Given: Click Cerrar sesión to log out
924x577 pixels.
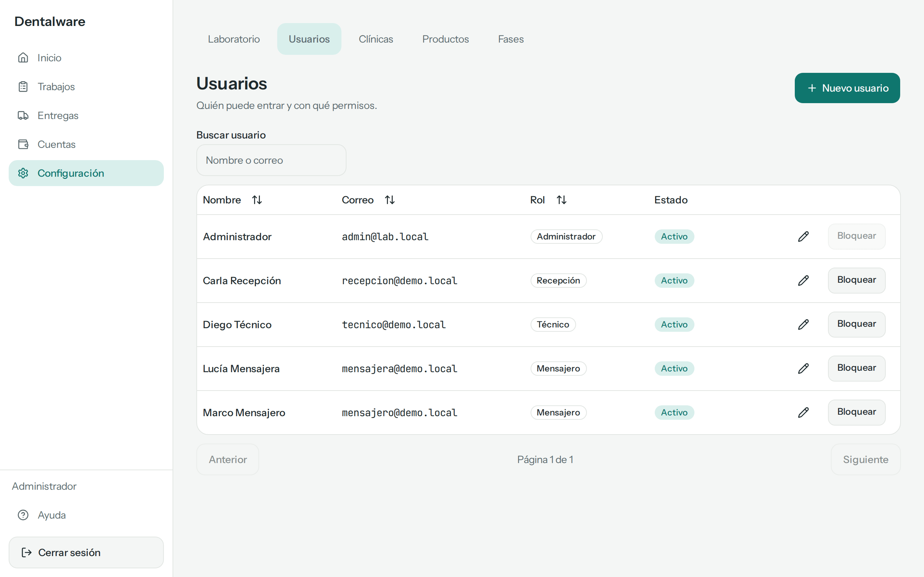Looking at the screenshot, I should [x=86, y=552].
